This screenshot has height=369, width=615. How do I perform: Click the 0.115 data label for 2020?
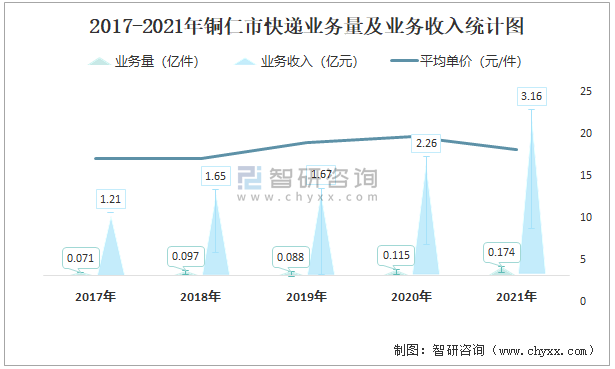(396, 255)
